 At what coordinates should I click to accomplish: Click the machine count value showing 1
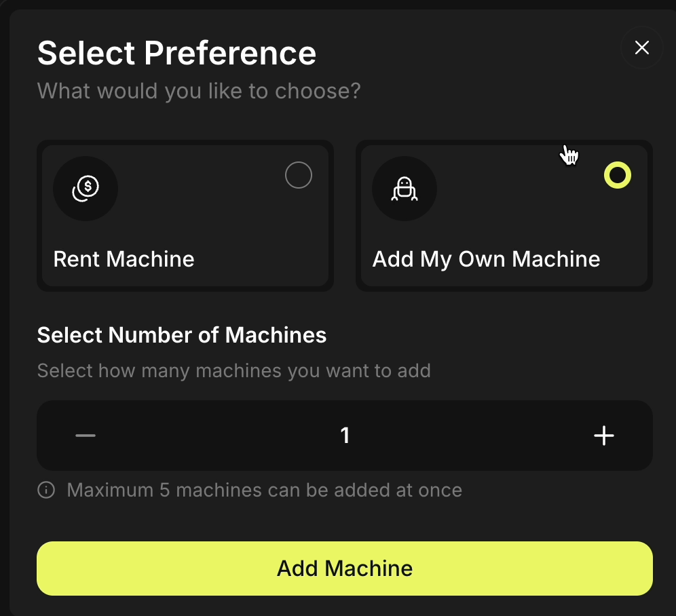pos(345,436)
